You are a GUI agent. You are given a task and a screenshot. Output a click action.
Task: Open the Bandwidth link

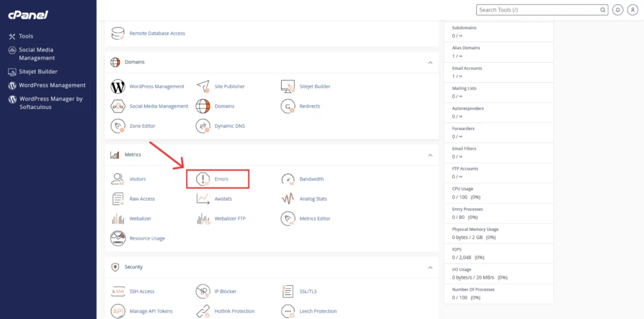(x=311, y=179)
